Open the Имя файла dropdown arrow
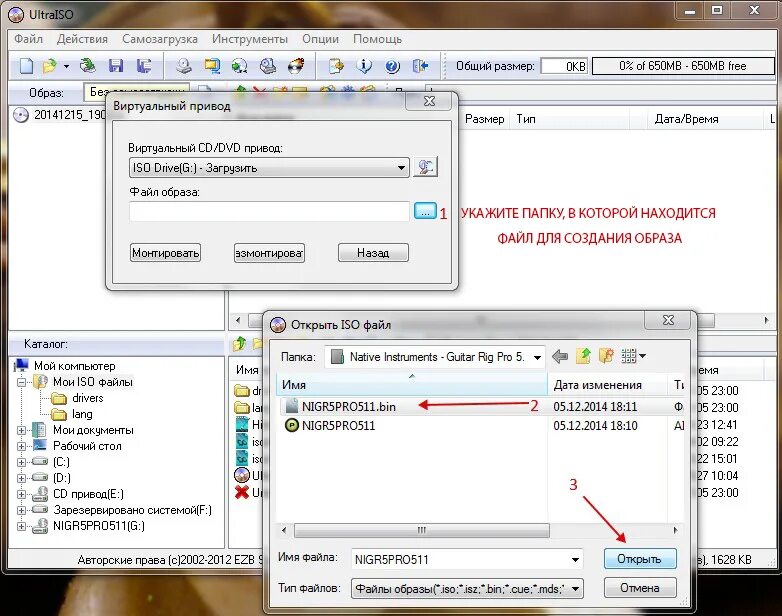Image resolution: width=782 pixels, height=616 pixels. (x=576, y=560)
